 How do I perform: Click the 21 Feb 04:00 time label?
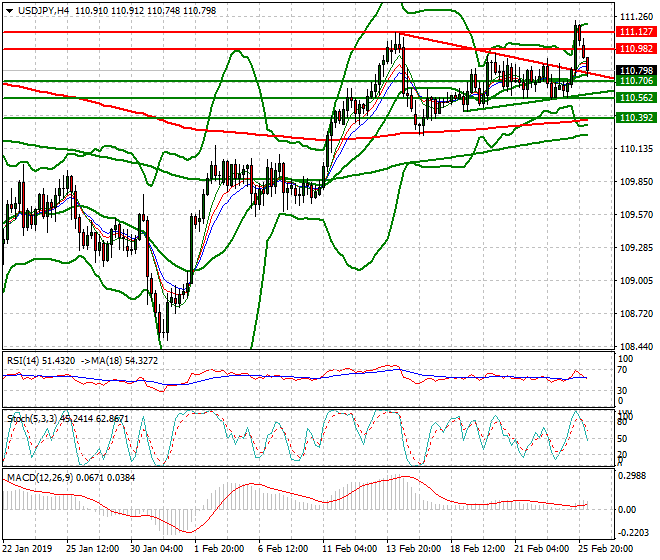point(542,549)
